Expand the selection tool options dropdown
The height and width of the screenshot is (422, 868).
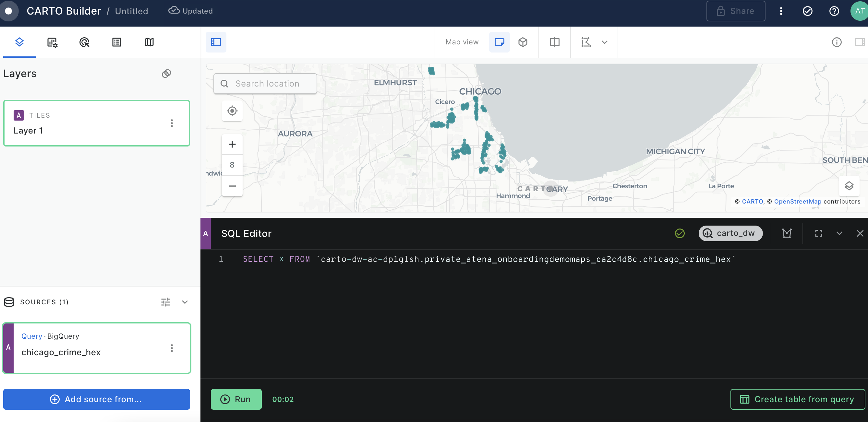[605, 42]
